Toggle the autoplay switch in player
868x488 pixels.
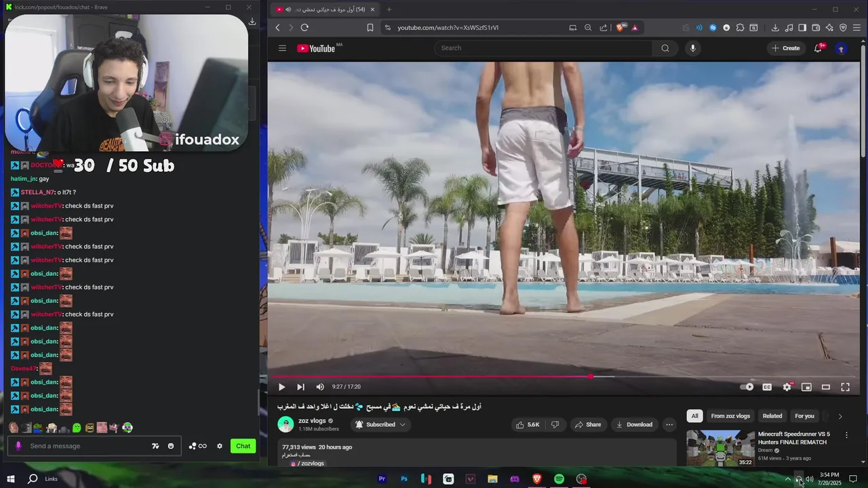pyautogui.click(x=747, y=387)
